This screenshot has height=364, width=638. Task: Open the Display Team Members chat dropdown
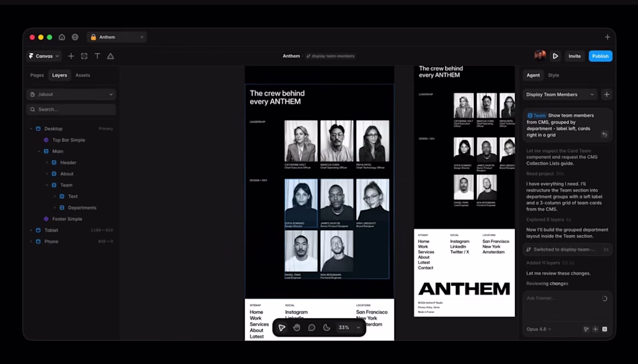coord(560,94)
